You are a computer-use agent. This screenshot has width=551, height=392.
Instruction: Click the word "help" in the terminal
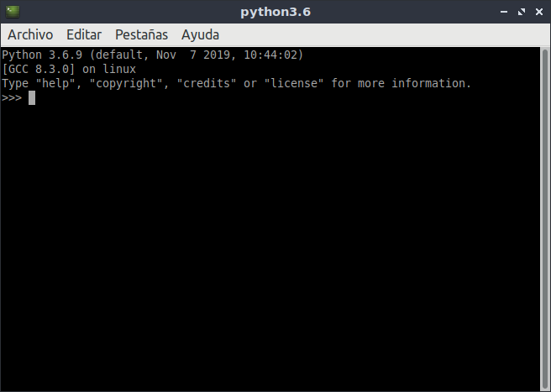[55, 83]
